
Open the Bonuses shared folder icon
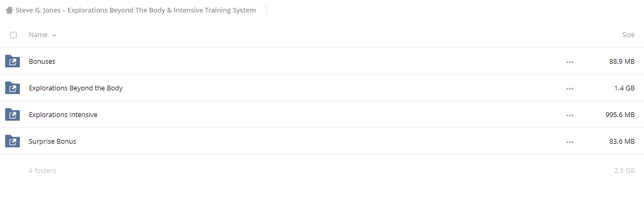[13, 62]
